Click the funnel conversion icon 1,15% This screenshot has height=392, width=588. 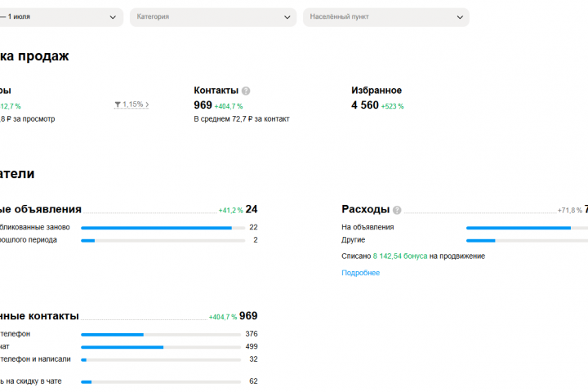118,105
